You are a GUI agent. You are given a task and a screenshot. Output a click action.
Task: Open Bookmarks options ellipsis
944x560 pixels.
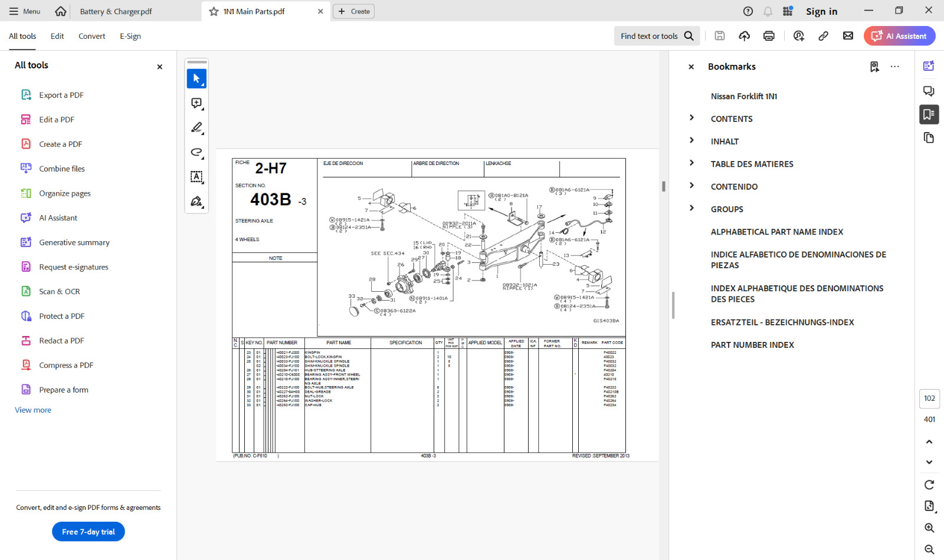[x=895, y=67]
